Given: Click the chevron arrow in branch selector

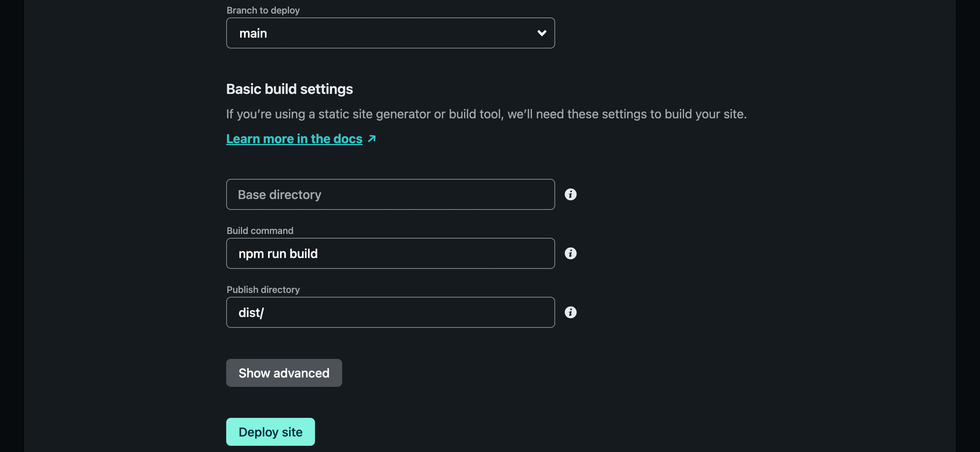Looking at the screenshot, I should [x=542, y=33].
